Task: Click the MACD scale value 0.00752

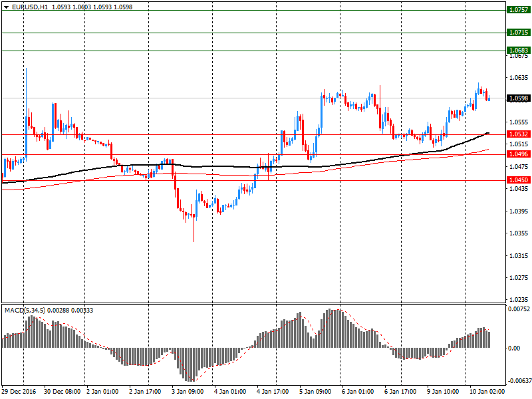Action: pyautogui.click(x=519, y=309)
